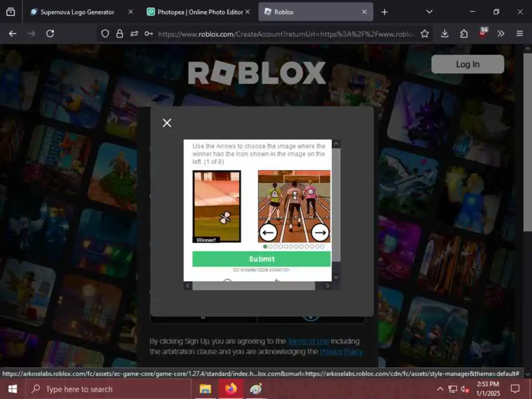The width and height of the screenshot is (532, 399).
Task: Focus the roblox.com URL address field
Action: 286,34
